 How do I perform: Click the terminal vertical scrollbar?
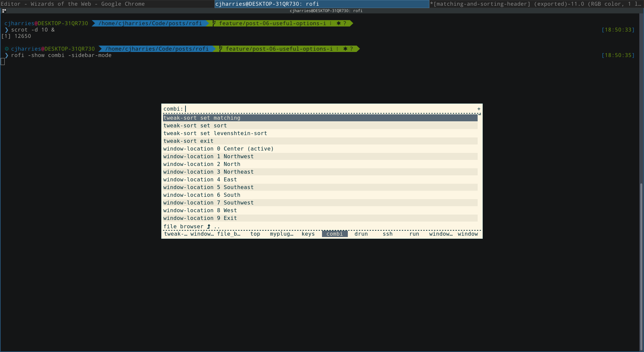[641, 267]
